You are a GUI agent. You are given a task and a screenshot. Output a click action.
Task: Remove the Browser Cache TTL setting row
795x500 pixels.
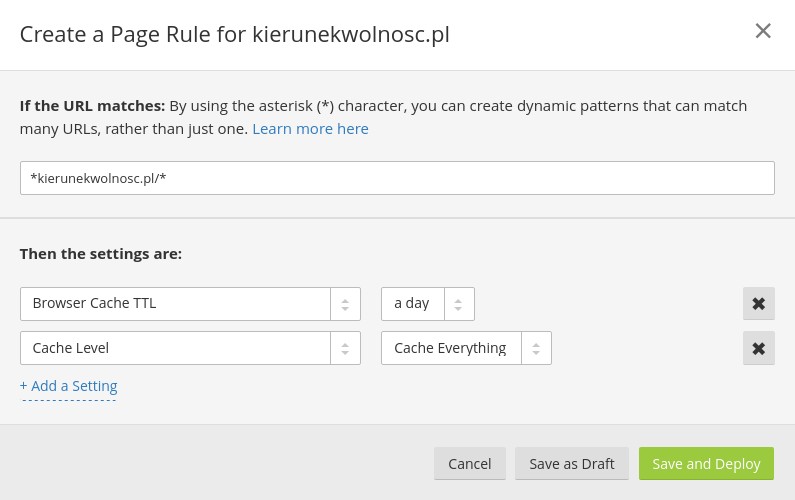pyautogui.click(x=758, y=304)
